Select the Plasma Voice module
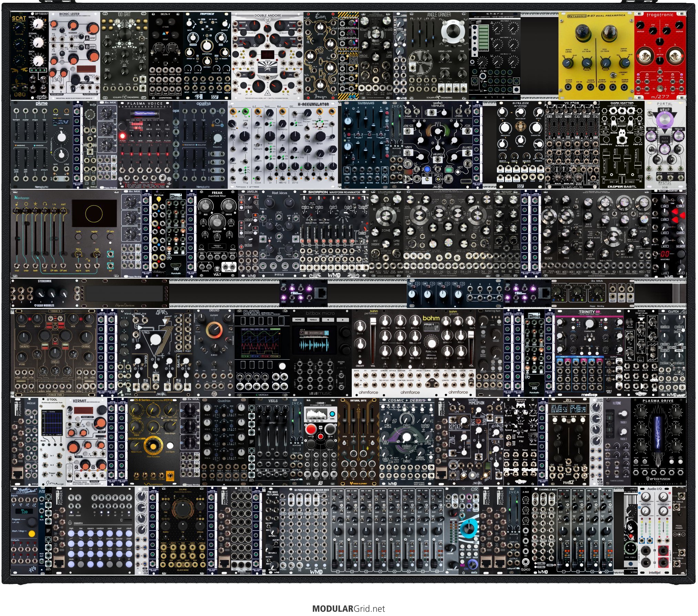698x616 pixels. (x=145, y=145)
